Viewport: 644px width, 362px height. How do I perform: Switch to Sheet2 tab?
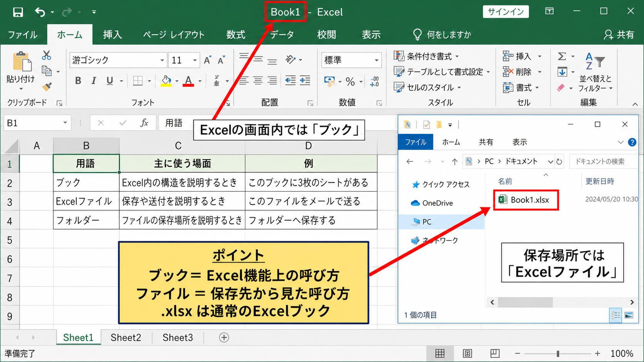point(126,338)
